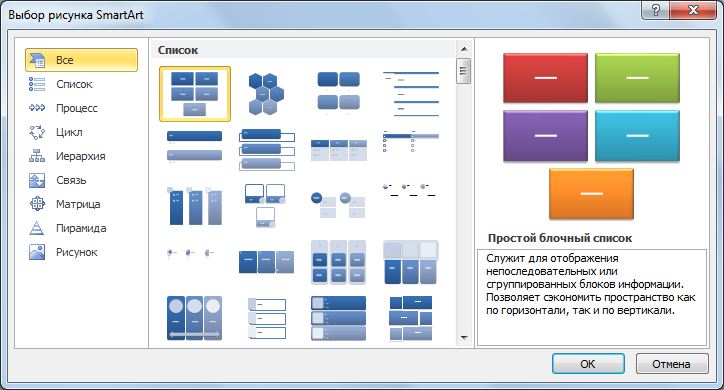This screenshot has height=390, width=724.
Task: Pick the vertical picture accent bars layout
Action: [x=338, y=318]
